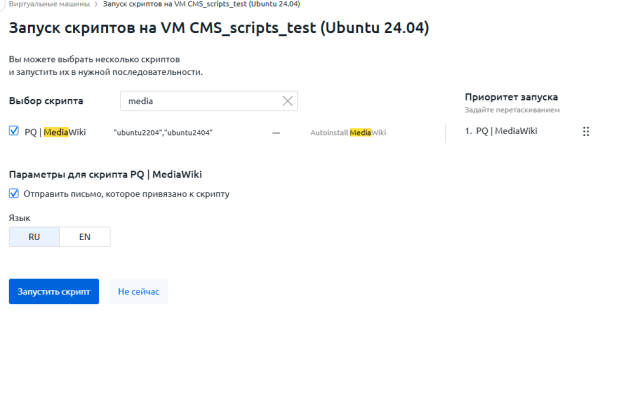Focus the script search field containing media
Screen dimensions: 621x400
coord(200,101)
